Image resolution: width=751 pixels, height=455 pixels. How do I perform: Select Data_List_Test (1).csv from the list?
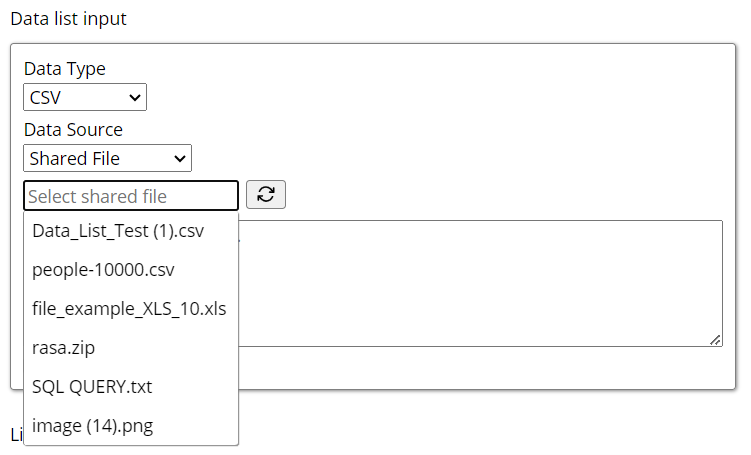click(x=118, y=231)
